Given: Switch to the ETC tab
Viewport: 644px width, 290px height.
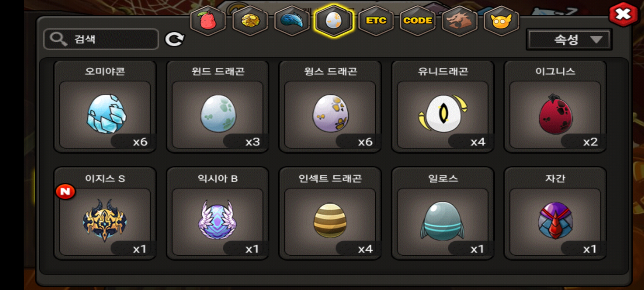Looking at the screenshot, I should (x=376, y=21).
